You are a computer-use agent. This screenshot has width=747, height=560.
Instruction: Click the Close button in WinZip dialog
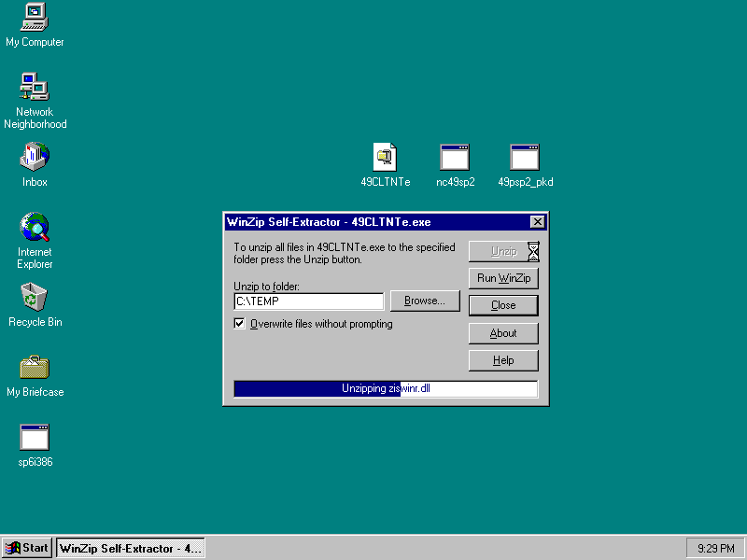click(x=503, y=305)
